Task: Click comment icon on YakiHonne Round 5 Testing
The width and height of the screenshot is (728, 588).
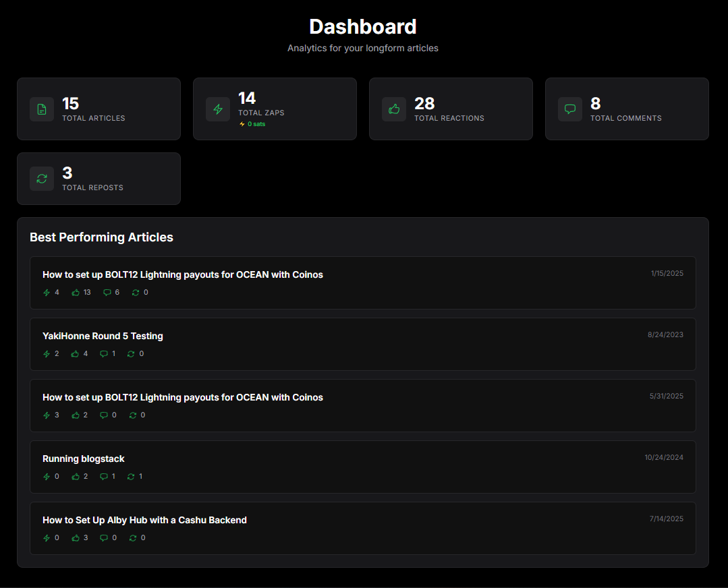Action: click(x=103, y=353)
